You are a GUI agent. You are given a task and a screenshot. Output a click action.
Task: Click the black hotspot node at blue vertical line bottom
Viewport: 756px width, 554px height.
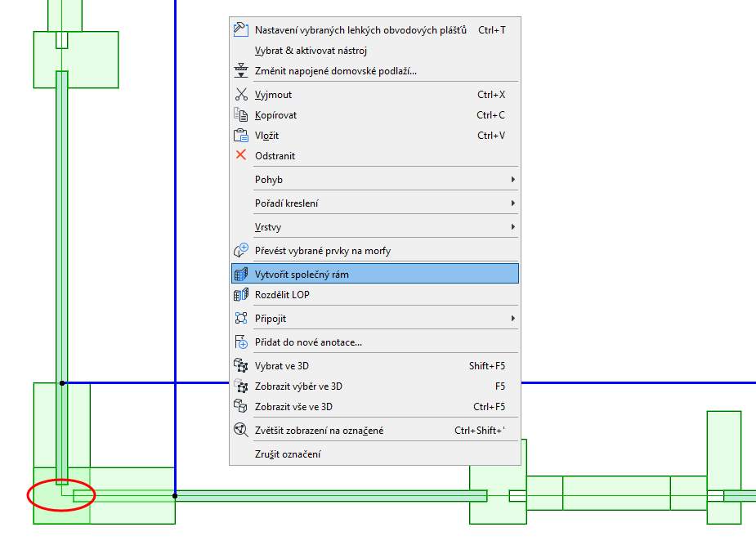(x=175, y=496)
